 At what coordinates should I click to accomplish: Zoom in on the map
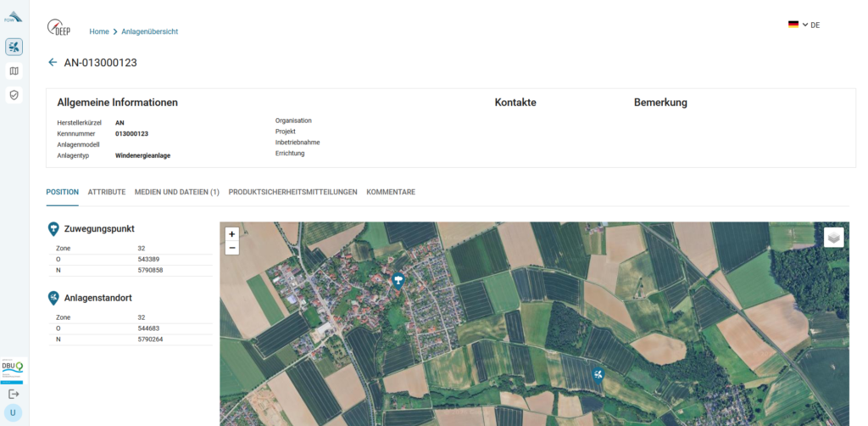point(232,234)
